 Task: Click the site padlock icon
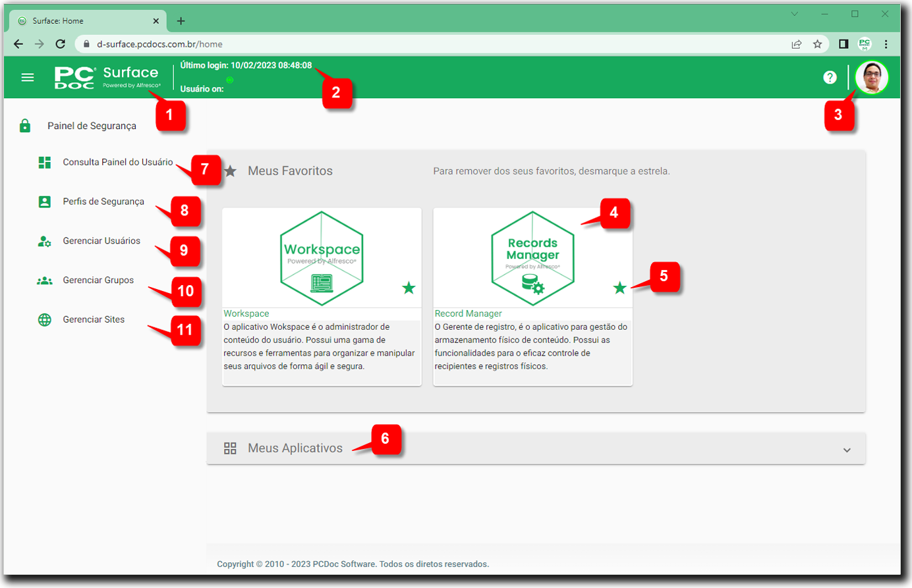86,44
